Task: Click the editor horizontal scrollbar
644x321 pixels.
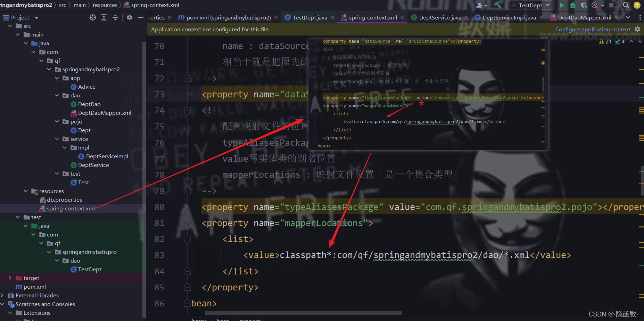Action: [303, 313]
